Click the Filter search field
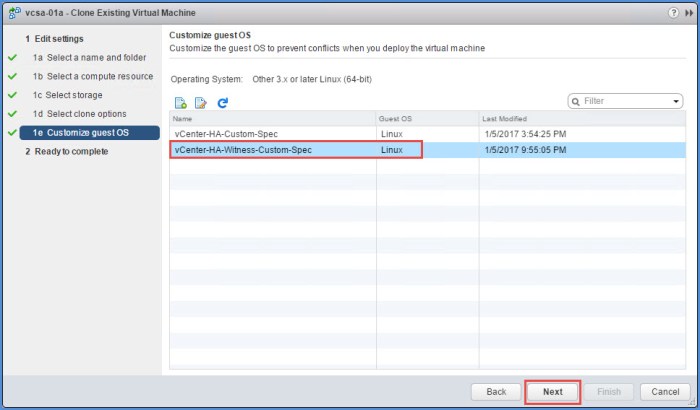The height and width of the screenshot is (410, 700). coord(626,101)
